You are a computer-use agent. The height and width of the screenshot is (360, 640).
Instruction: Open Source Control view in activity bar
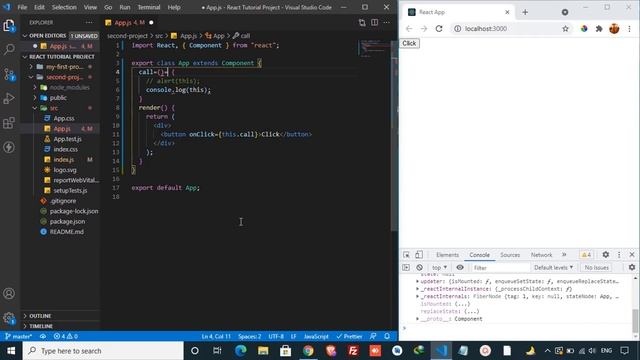[9, 74]
